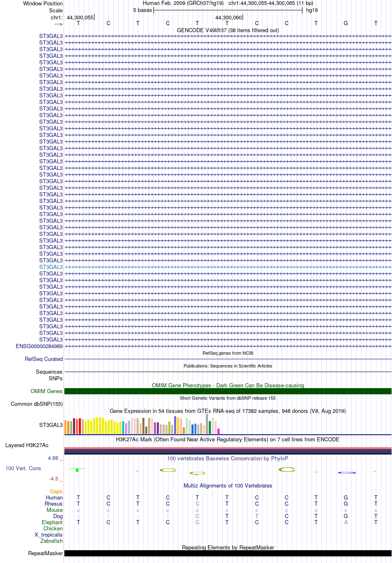The height and width of the screenshot is (563, 392).
Task: Click the Rhesus species row label
Action: click(54, 504)
